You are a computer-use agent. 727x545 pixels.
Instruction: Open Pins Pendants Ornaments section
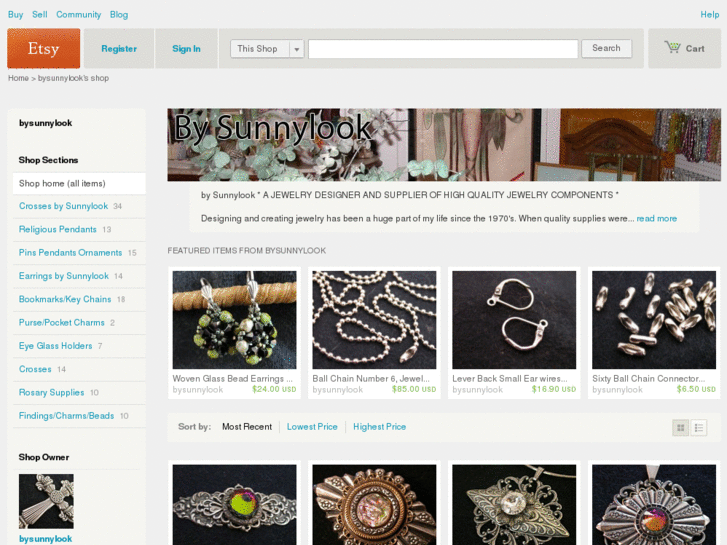click(x=70, y=252)
